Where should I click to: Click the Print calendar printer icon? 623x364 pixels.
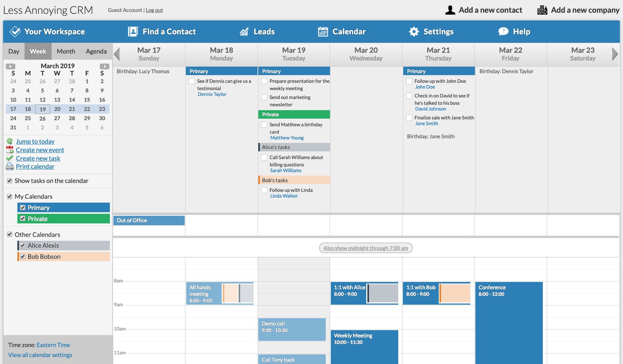(10, 166)
